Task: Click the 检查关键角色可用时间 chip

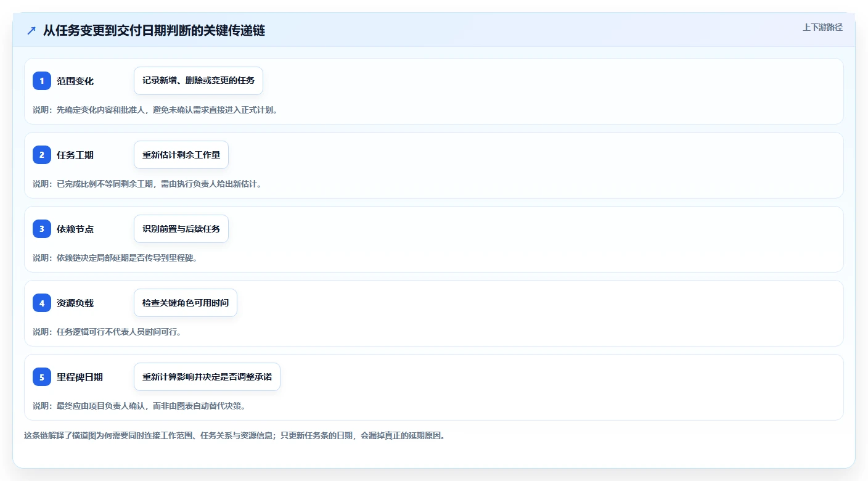Action: (x=186, y=303)
